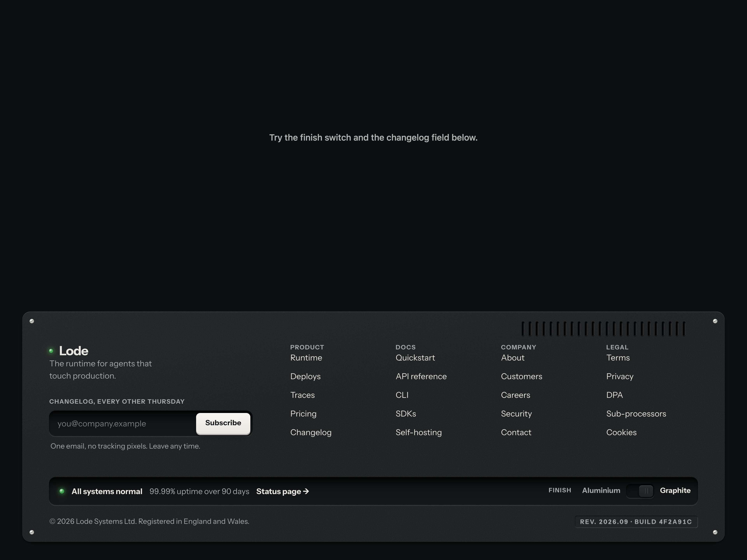
Task: Click the 'All systems normal' status text
Action: [107, 492]
